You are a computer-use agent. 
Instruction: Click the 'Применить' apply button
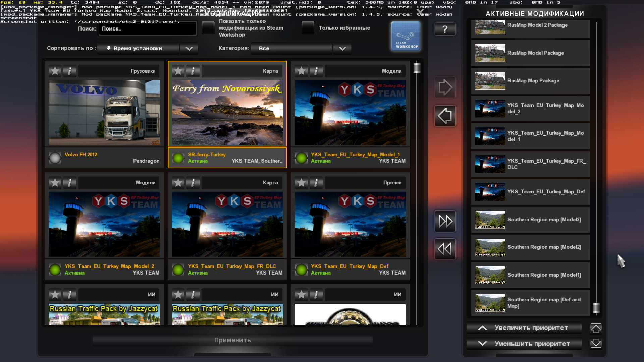tap(232, 340)
